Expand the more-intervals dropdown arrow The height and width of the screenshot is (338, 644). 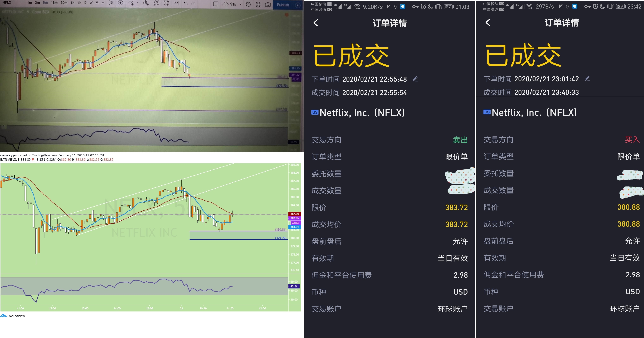tap(103, 3)
